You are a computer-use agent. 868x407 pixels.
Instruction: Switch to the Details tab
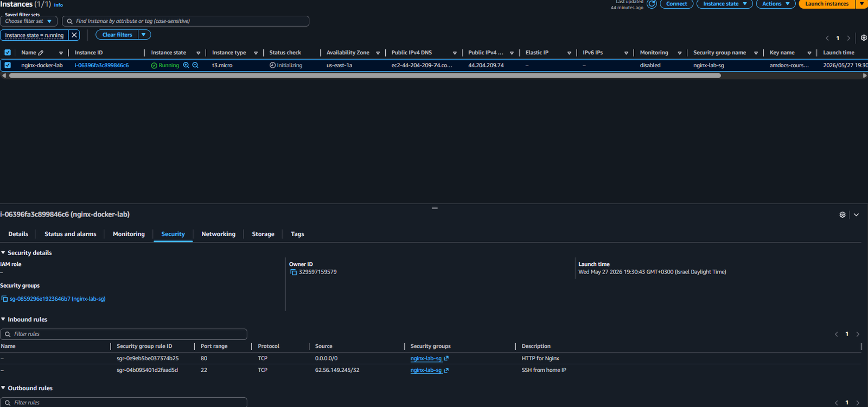click(18, 234)
